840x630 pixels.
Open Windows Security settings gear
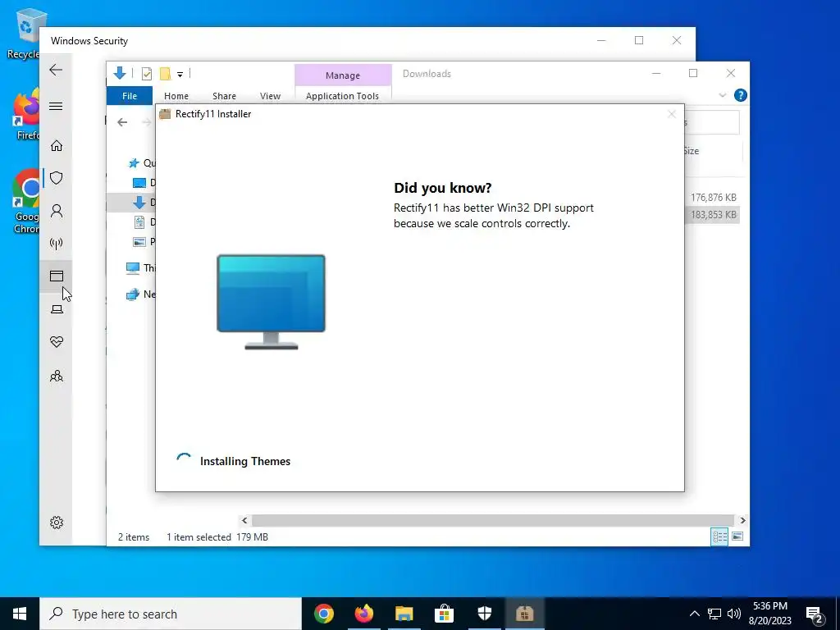click(x=57, y=523)
